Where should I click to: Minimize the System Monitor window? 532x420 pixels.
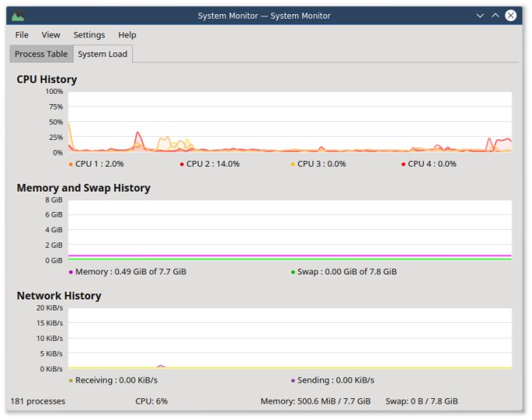[480, 16]
